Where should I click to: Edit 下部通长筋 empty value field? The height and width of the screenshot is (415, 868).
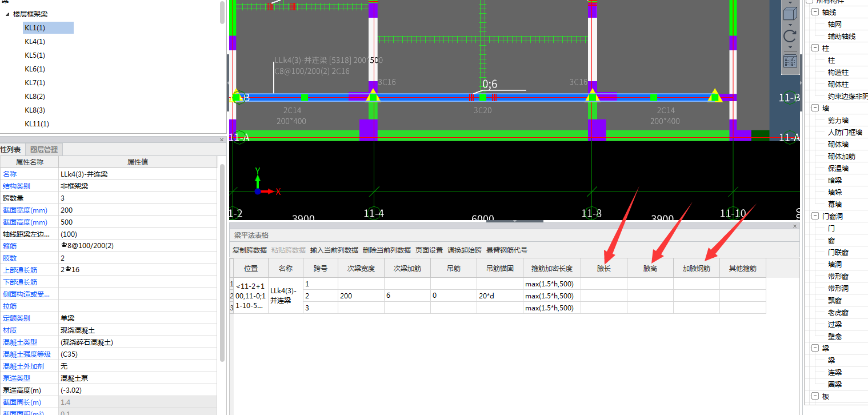(138, 282)
